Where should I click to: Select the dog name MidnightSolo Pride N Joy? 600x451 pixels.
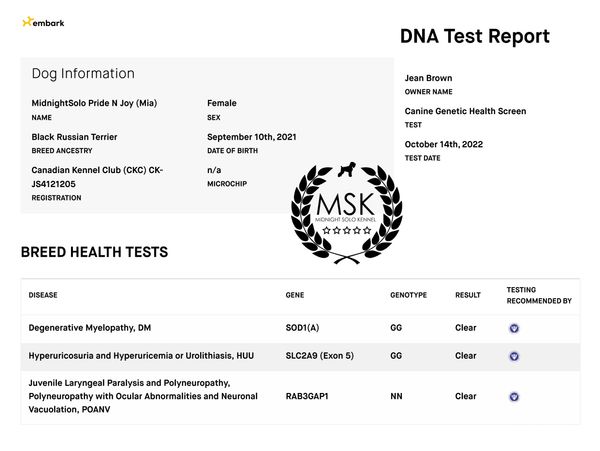pyautogui.click(x=94, y=103)
